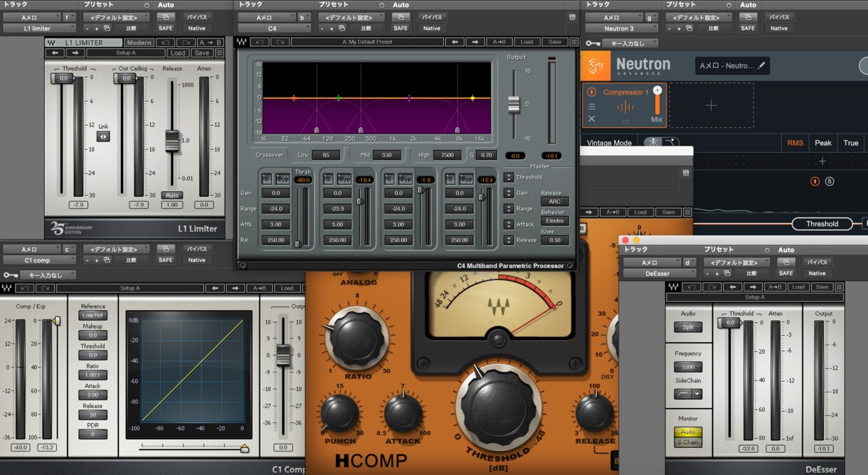Select Audio monitor mode in DeEsser

(x=688, y=432)
